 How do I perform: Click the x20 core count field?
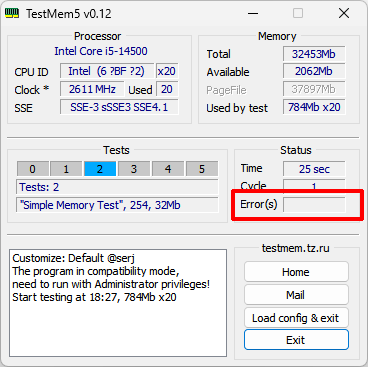click(167, 71)
